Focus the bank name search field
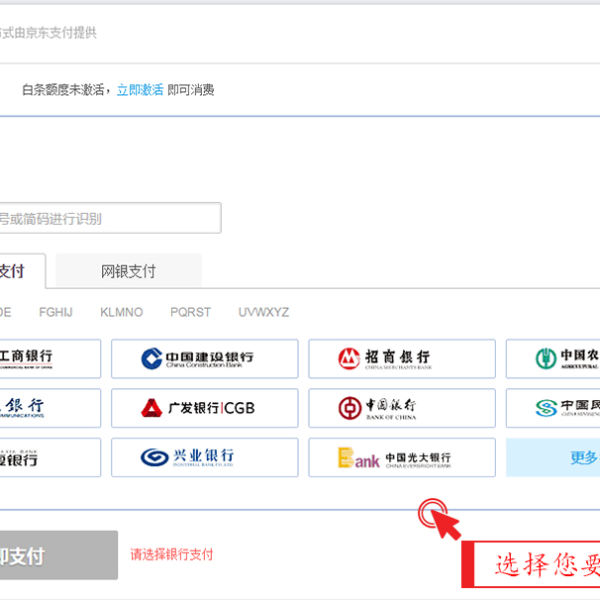Viewport: 600px width, 600px height. click(x=110, y=218)
